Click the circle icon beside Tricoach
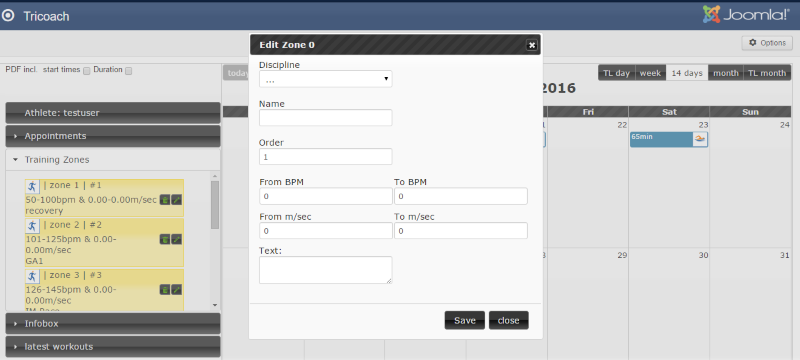 coord(8,16)
